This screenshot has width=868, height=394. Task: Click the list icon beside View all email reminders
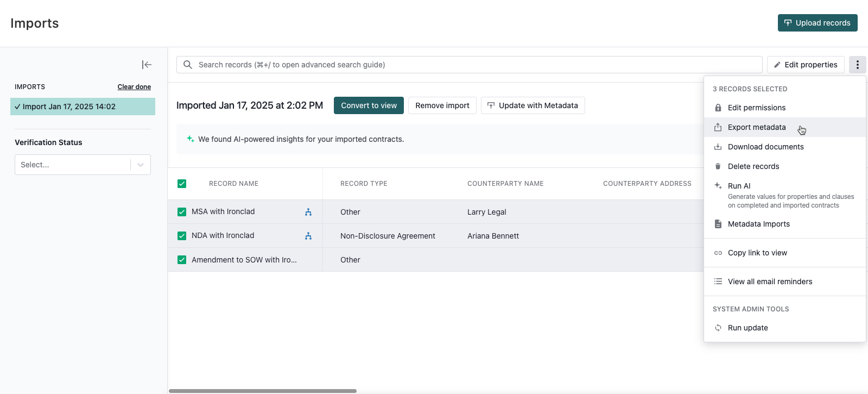click(x=718, y=282)
